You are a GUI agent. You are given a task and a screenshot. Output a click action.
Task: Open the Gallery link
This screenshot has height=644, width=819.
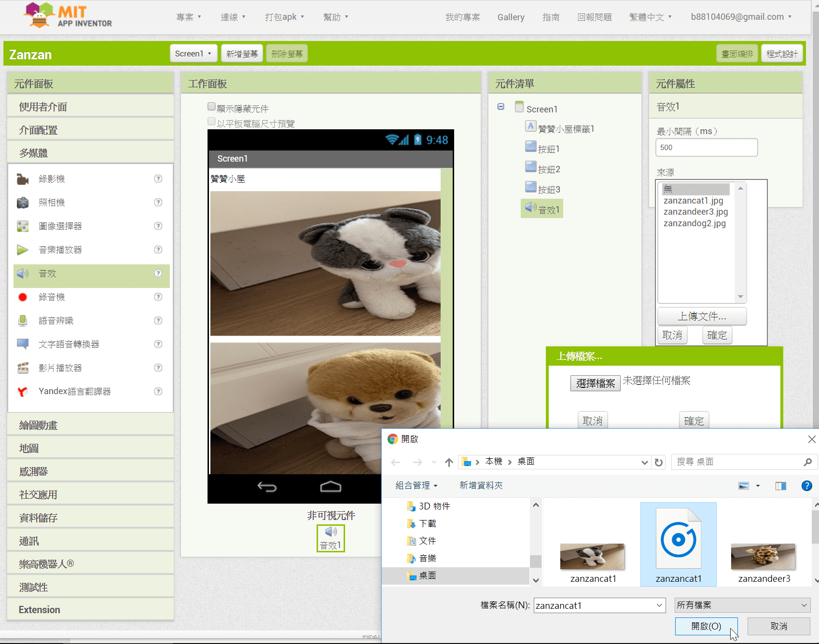point(511,17)
